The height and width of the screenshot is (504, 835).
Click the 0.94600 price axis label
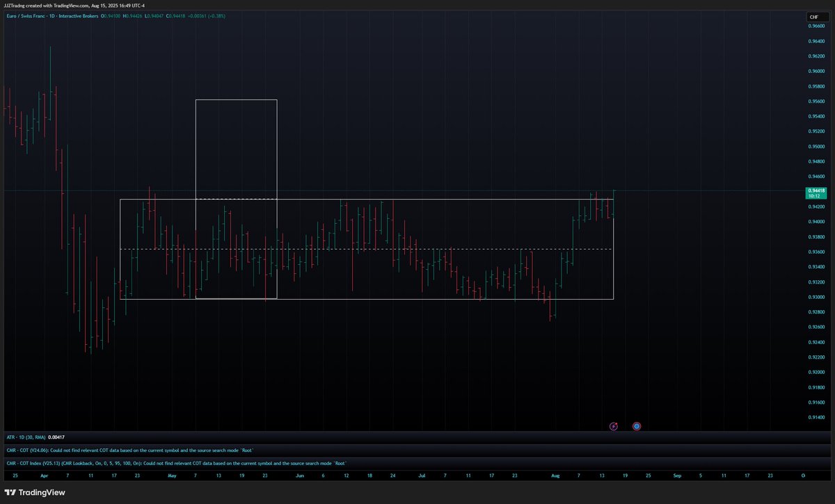[817, 177]
